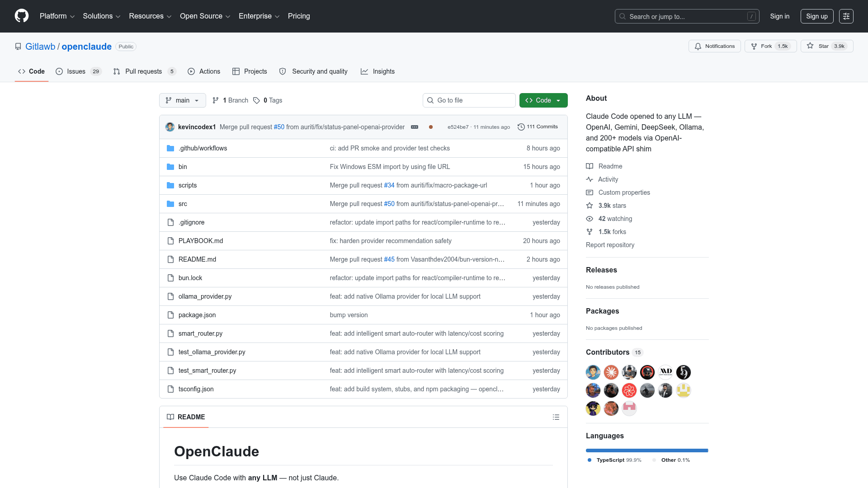Star the openclaude repository
Viewport: 868px width, 488px height.
(x=826, y=46)
